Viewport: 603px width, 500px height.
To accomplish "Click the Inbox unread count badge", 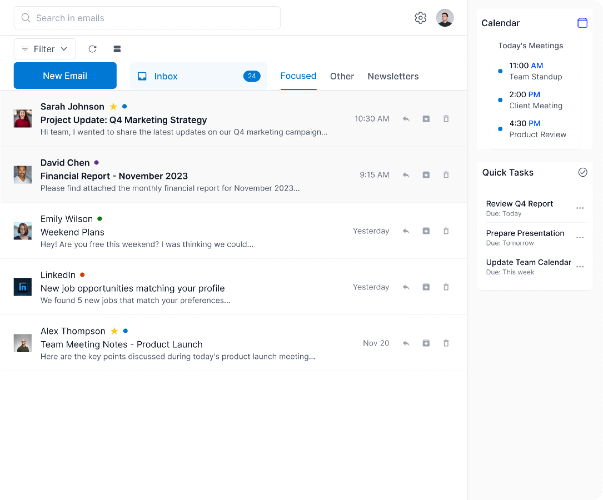I will (x=252, y=76).
